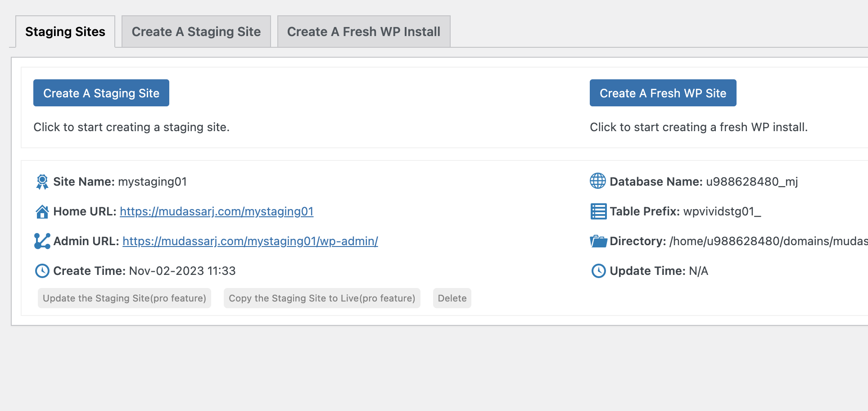Switch to the Staging Sites tab
Image resolution: width=868 pixels, height=411 pixels.
click(x=65, y=32)
